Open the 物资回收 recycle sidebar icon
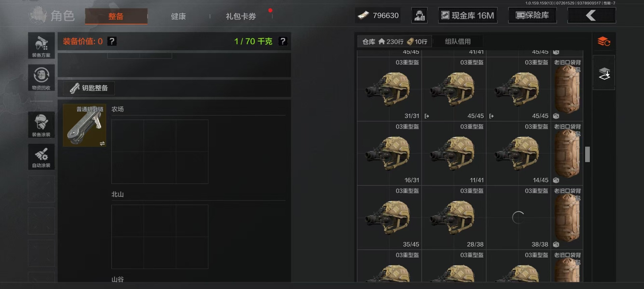 click(x=41, y=78)
